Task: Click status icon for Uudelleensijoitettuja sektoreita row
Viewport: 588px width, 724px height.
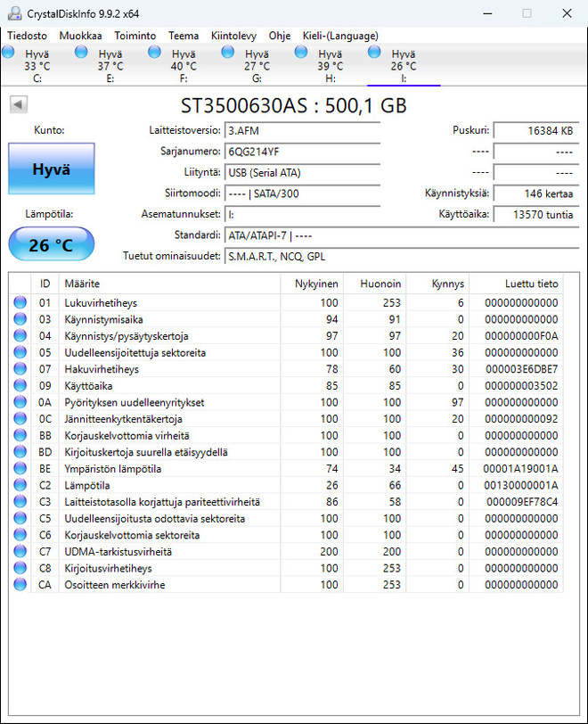Action: 20,352
